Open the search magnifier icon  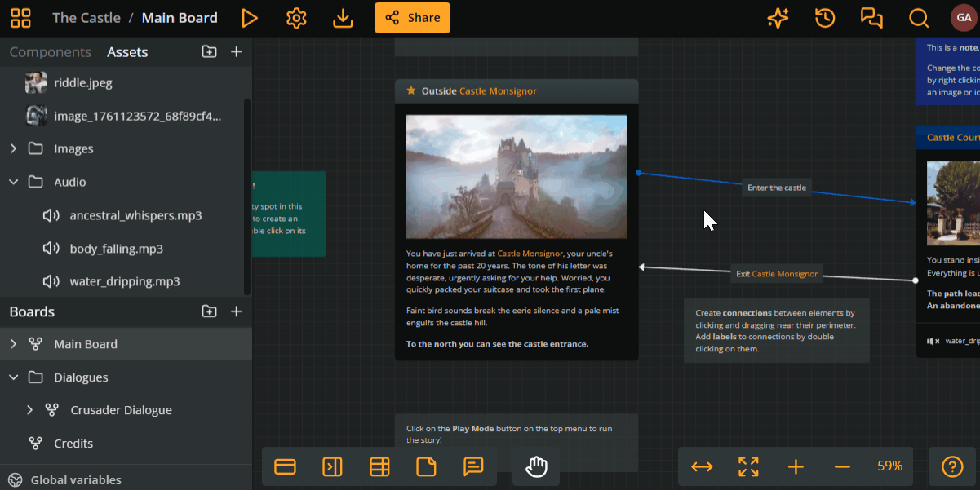point(918,17)
